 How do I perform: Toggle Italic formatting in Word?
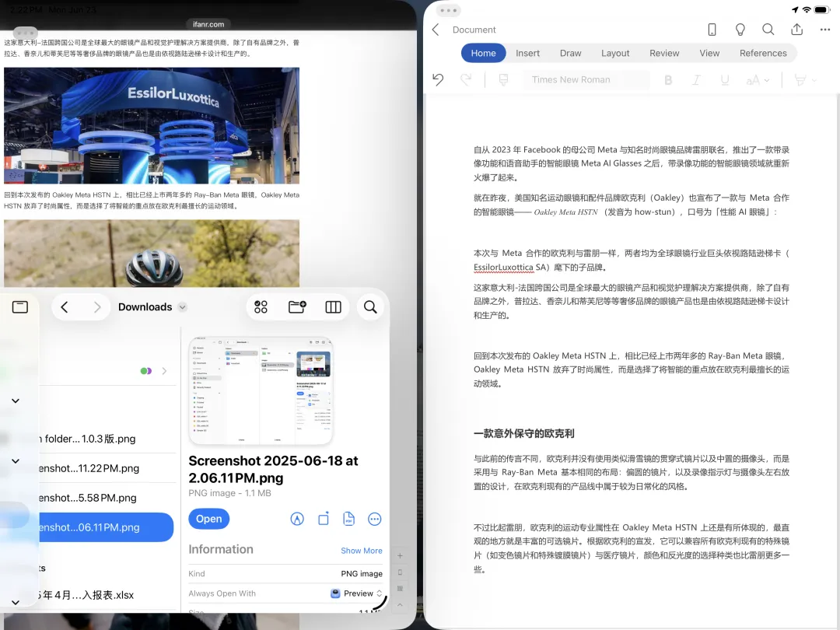pyautogui.click(x=696, y=79)
